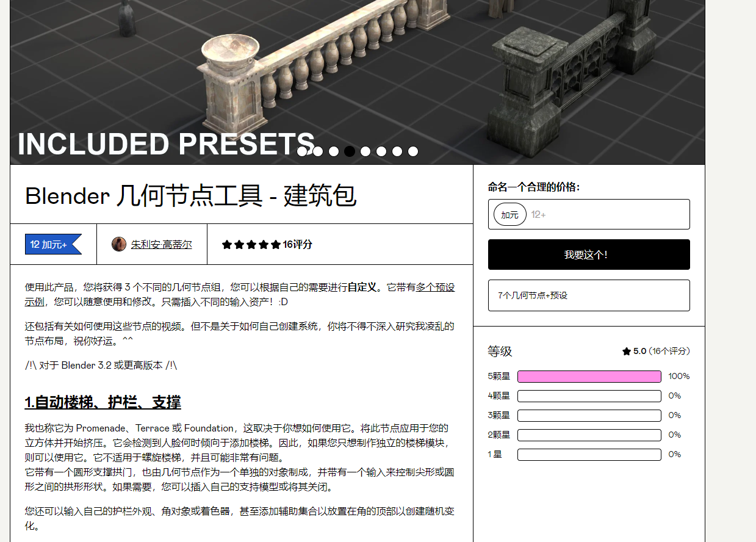Screen dimensions: 756x542
Task: Click the 等级 ratings section heading
Action: (500, 352)
